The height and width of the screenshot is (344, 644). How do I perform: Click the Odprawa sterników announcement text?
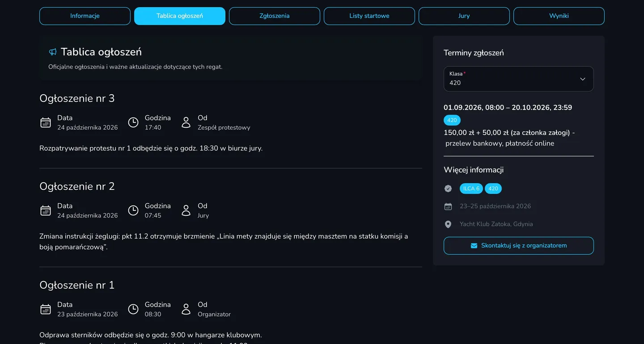(x=151, y=335)
